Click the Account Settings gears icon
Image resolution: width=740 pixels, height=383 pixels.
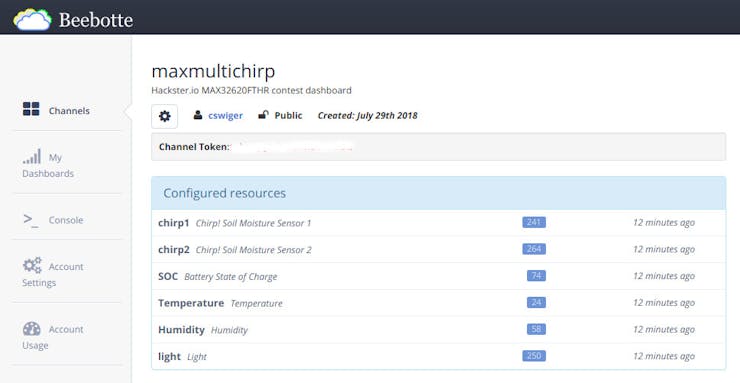pyautogui.click(x=32, y=265)
